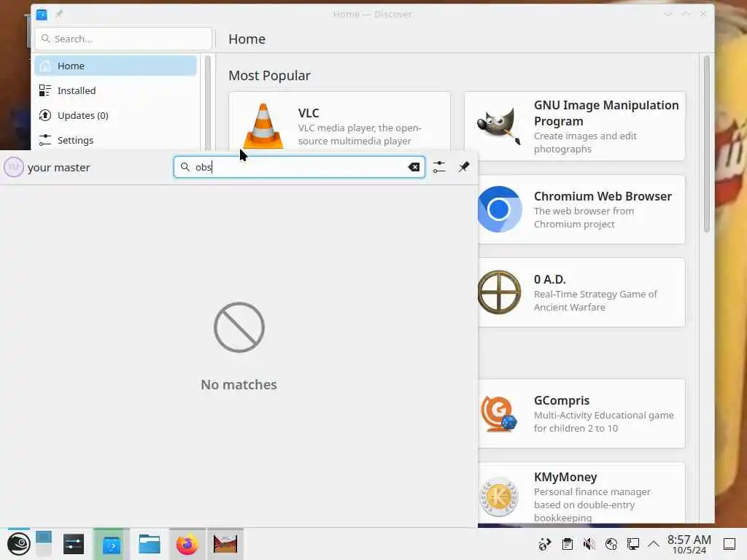The image size is (747, 560).
Task: Open the Dolphin file manager from the taskbar
Action: [149, 544]
